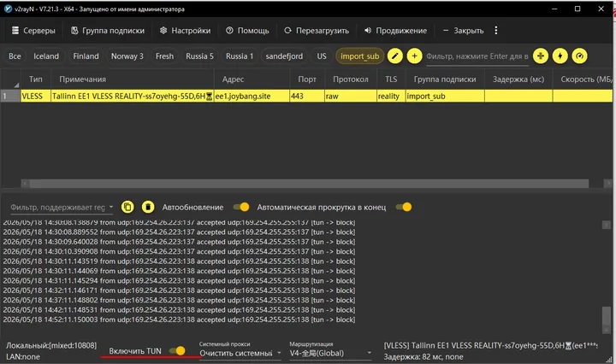Image resolution: width=616 pixels, height=364 pixels.
Task: Click the Задержка: 82 мс status text
Action: tap(423, 357)
